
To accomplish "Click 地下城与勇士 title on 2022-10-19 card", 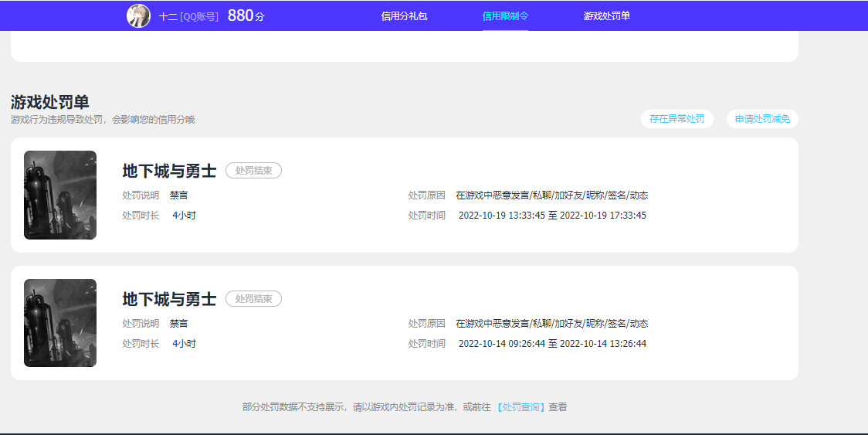I will 169,171.
